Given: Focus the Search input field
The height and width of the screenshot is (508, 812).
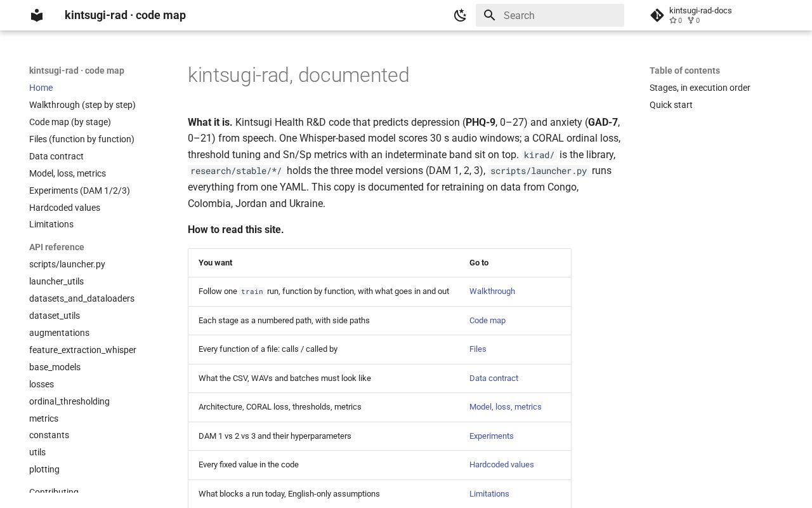Looking at the screenshot, I should [550, 15].
